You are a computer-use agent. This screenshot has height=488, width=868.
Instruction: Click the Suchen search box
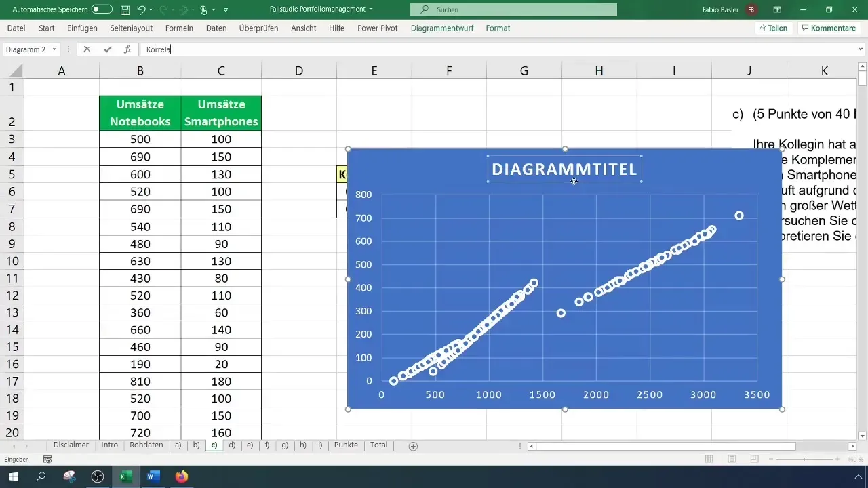tap(513, 9)
